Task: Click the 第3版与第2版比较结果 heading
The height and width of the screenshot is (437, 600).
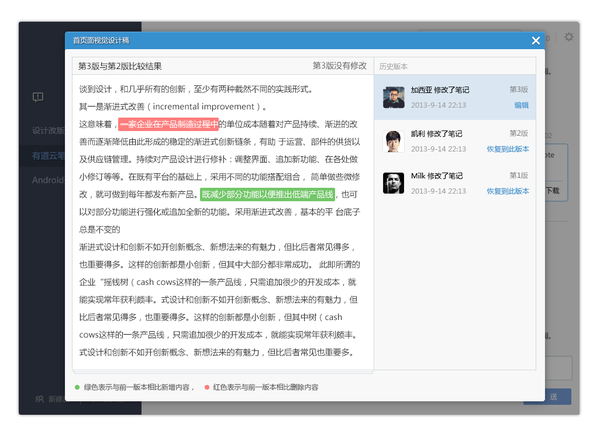Action: [x=120, y=66]
